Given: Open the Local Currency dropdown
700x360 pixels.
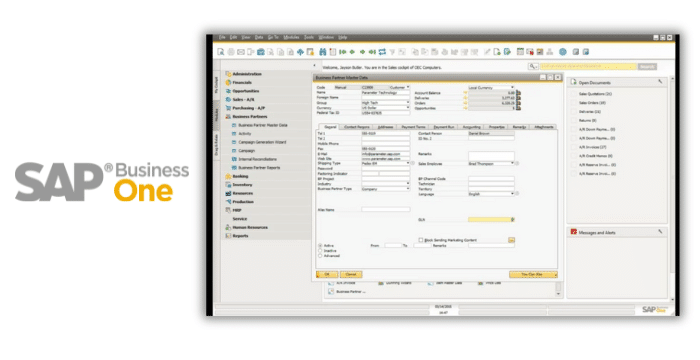Looking at the screenshot, I should coord(512,87).
